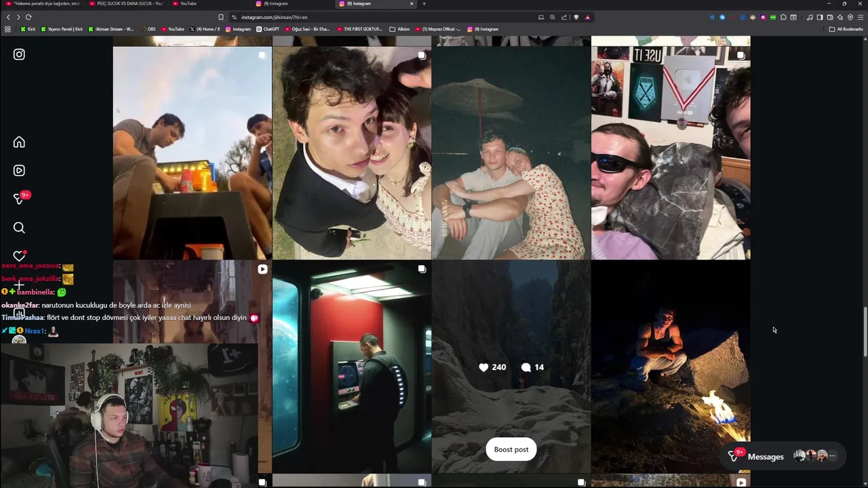The width and height of the screenshot is (868, 488).
Task: Open direct messages icon with 9+ badge in sidebar
Action: tap(20, 199)
